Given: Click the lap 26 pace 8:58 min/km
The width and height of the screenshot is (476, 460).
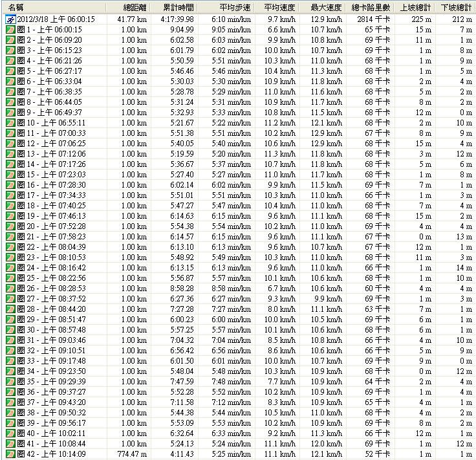Looking at the screenshot, I should click(232, 289).
